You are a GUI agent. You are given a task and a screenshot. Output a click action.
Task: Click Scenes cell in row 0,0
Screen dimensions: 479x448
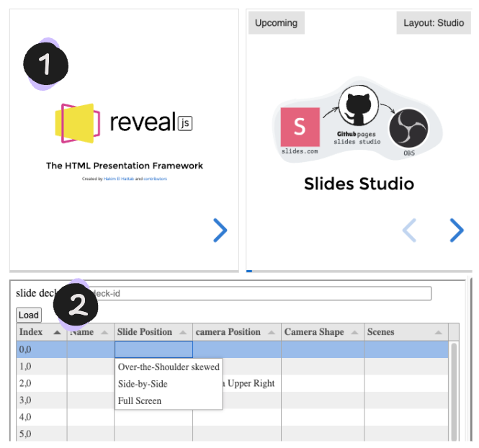point(406,349)
